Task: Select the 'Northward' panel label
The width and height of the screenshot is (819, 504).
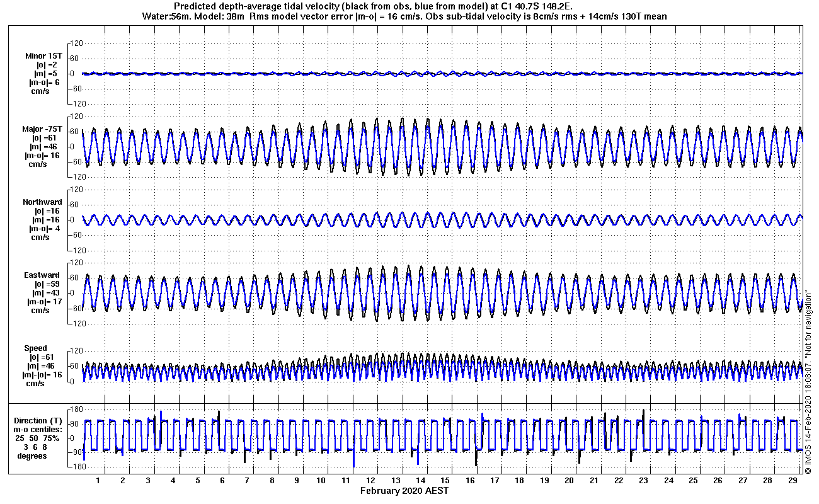Action: coord(43,202)
